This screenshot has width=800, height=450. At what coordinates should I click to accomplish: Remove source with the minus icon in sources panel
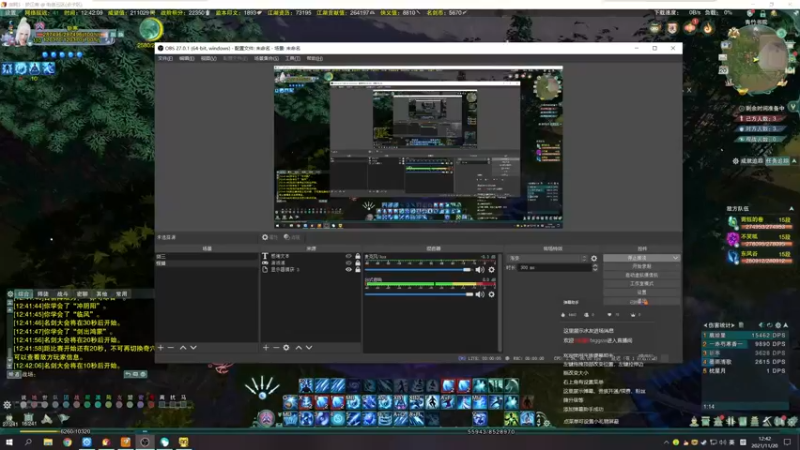click(276, 347)
